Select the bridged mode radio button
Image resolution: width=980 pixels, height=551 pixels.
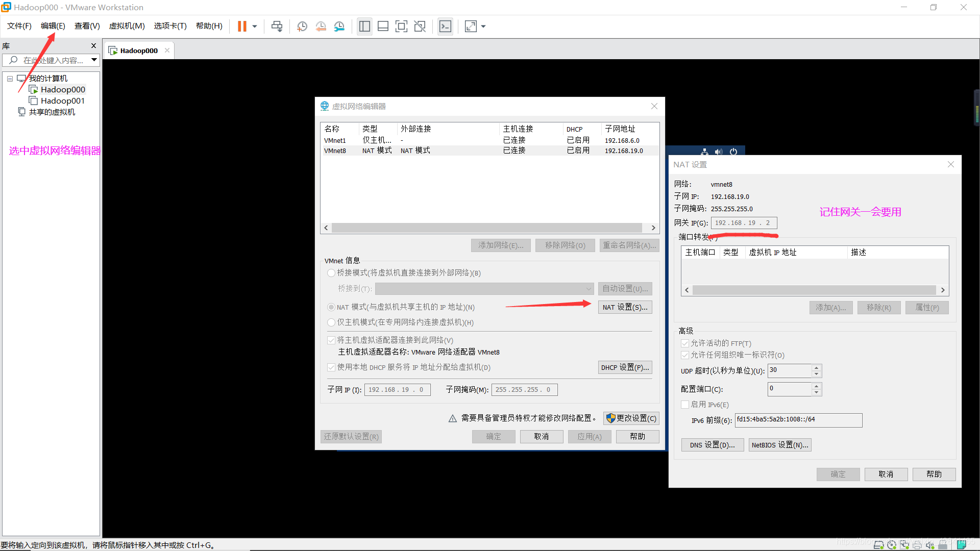pos(331,273)
